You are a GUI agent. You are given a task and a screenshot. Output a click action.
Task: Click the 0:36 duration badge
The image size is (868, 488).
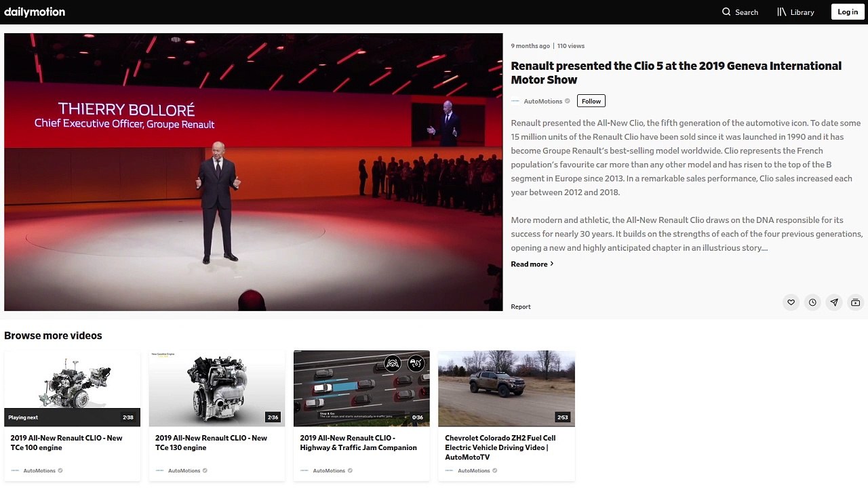click(418, 418)
